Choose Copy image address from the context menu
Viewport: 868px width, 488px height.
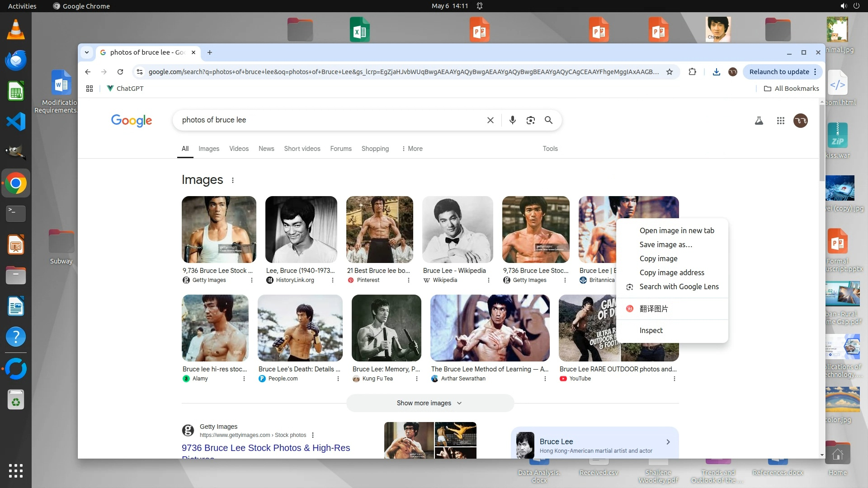671,272
